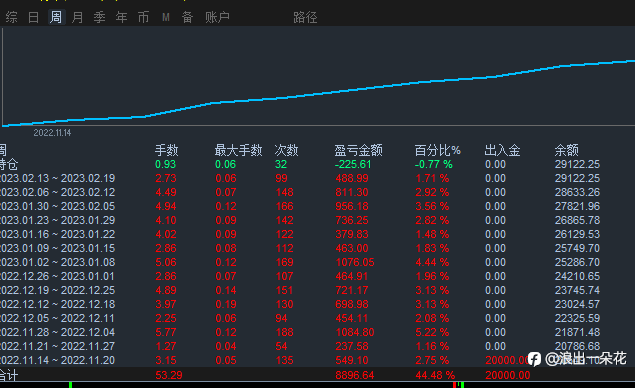The height and width of the screenshot is (388, 635).
Task: Click trade count 169
Action: pos(284,262)
